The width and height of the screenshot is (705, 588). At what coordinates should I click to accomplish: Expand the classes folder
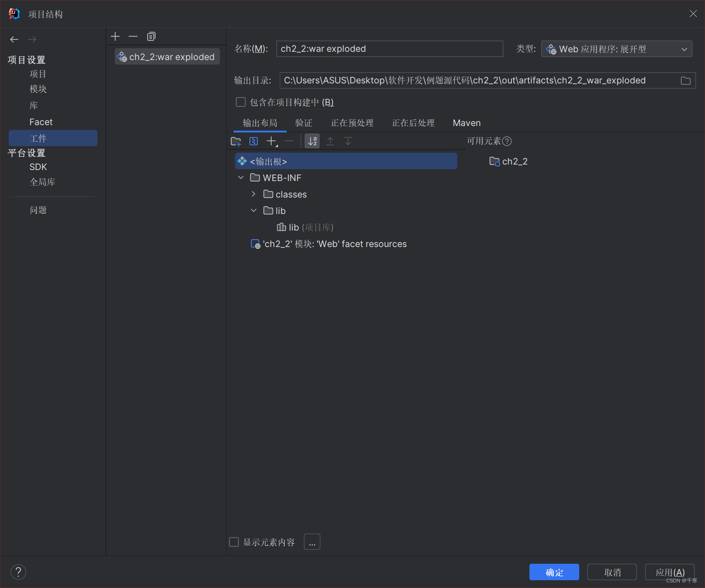[x=254, y=194]
